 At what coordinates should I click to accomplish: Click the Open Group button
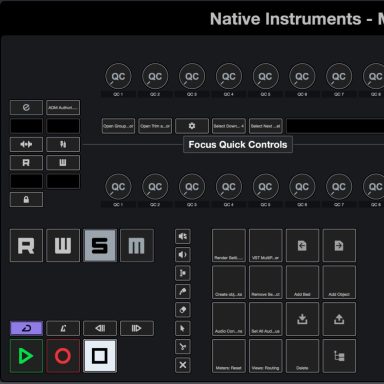pos(118,126)
